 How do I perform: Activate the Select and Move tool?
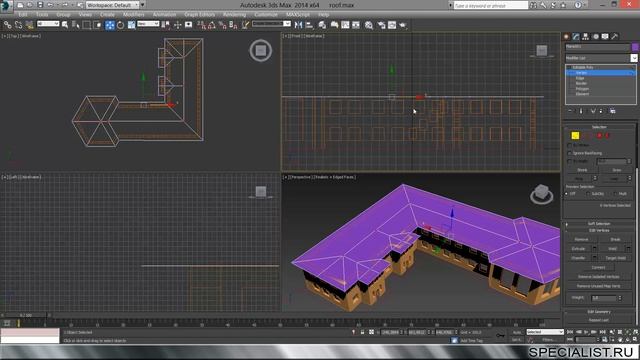(x=110, y=25)
